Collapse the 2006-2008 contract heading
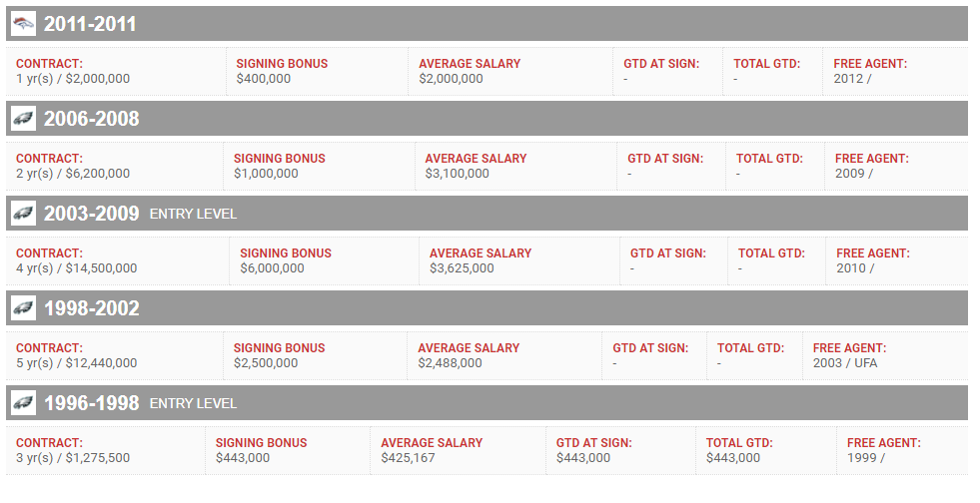Image resolution: width=980 pixels, height=503 pixels. 91,119
